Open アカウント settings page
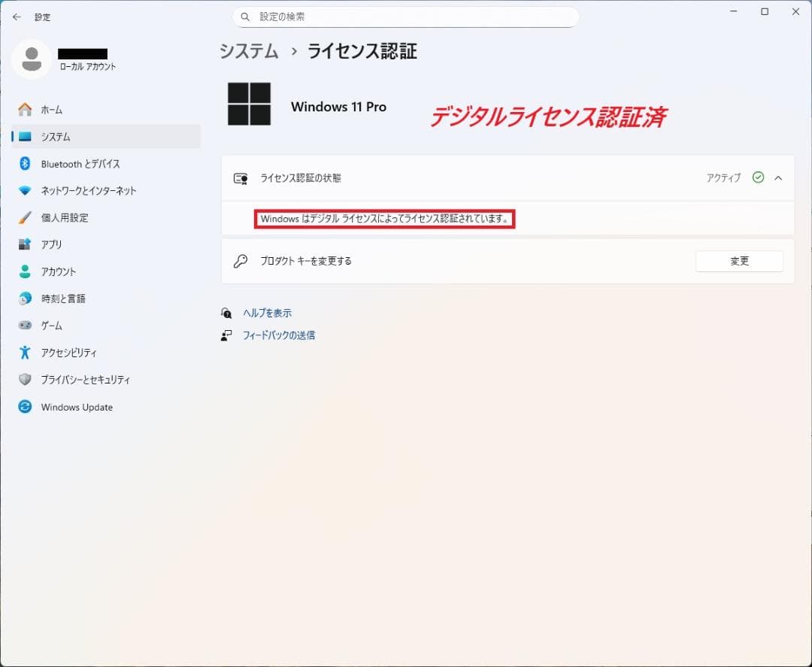 [106, 271]
